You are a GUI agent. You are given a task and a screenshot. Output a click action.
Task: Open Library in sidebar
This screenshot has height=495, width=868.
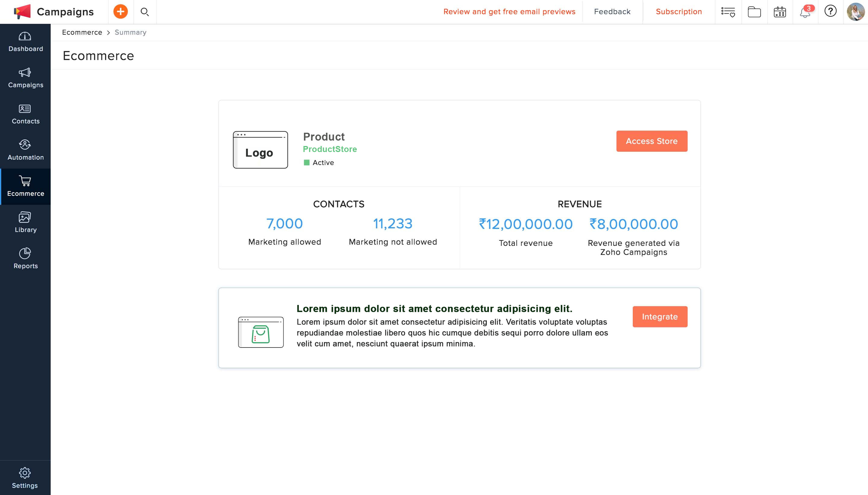pos(26,223)
